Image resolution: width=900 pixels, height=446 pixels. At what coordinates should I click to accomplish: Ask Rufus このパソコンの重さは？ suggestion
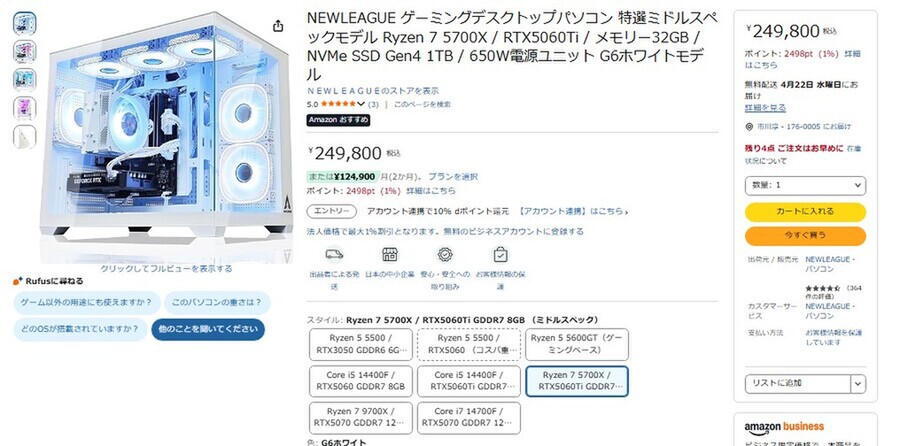point(217,302)
